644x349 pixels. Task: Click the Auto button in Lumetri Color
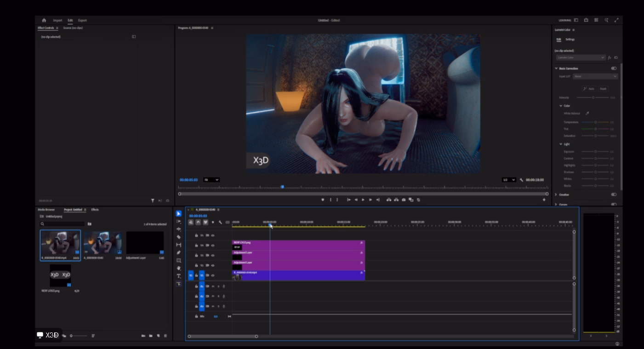(x=589, y=89)
